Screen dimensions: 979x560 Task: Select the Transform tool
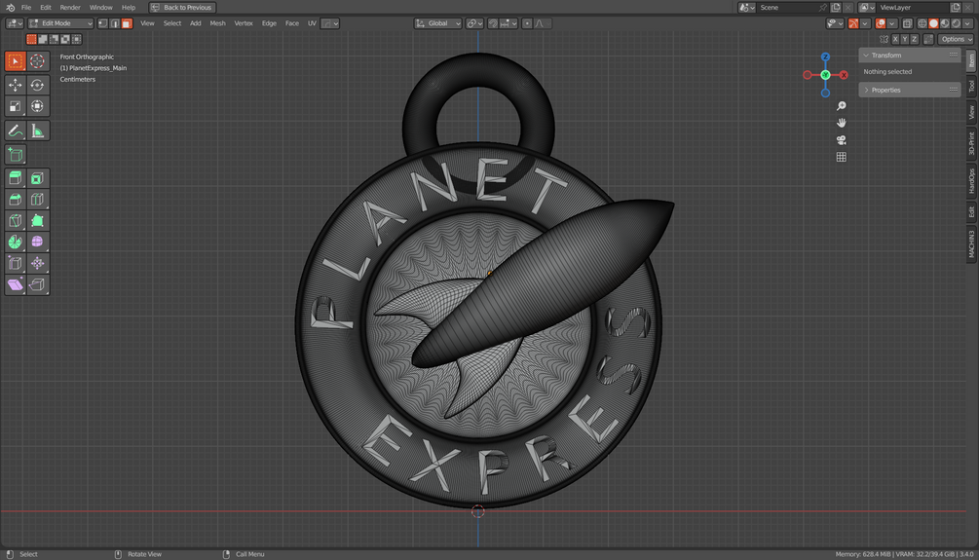(x=37, y=106)
